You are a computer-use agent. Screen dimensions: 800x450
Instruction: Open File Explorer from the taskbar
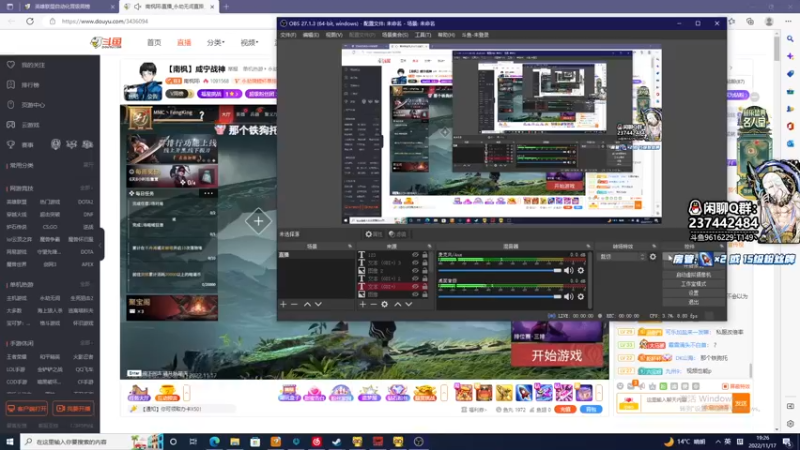point(235,441)
